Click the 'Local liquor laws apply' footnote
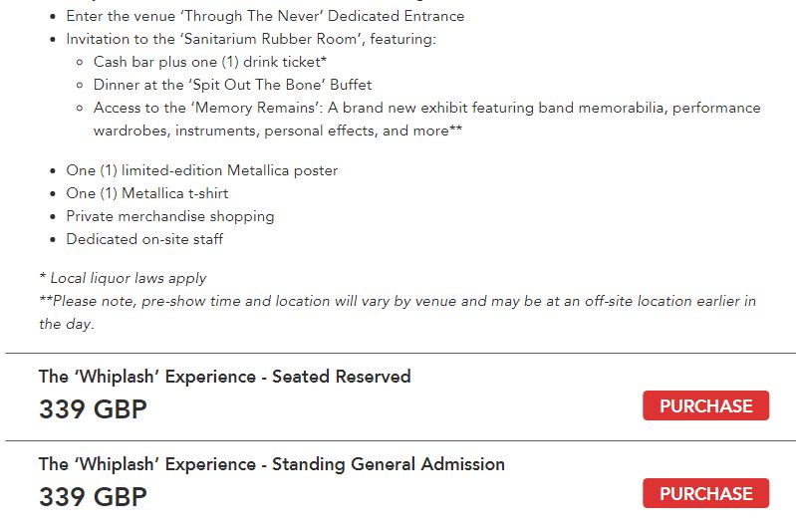This screenshot has height=532, width=796. click(x=123, y=278)
